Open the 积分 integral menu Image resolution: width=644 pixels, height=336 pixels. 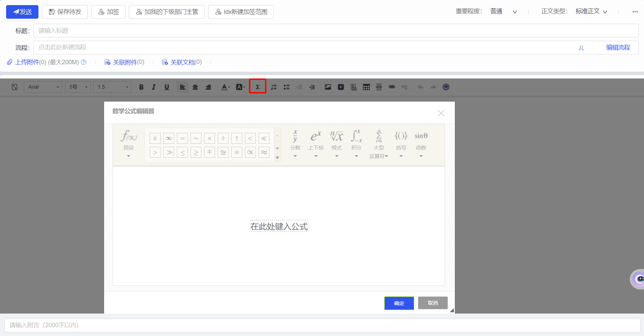click(357, 144)
